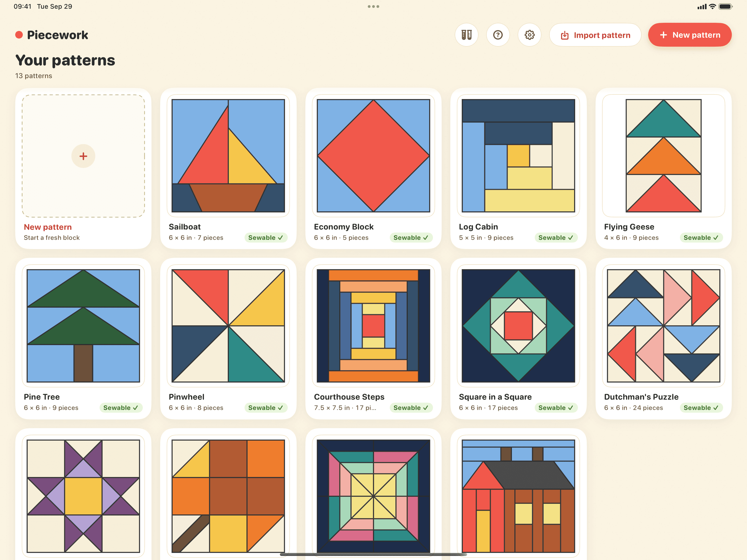The height and width of the screenshot is (560, 747).
Task: Click the Sewable badge on Economy Block
Action: [x=411, y=238]
